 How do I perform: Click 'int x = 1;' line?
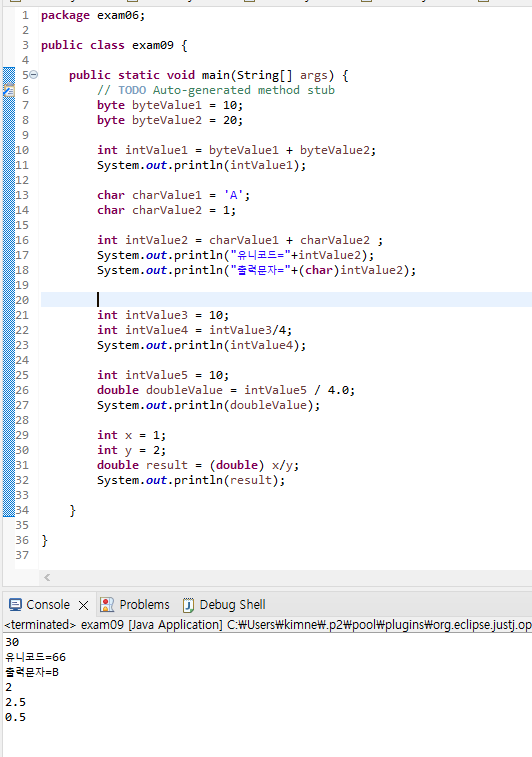point(131,435)
